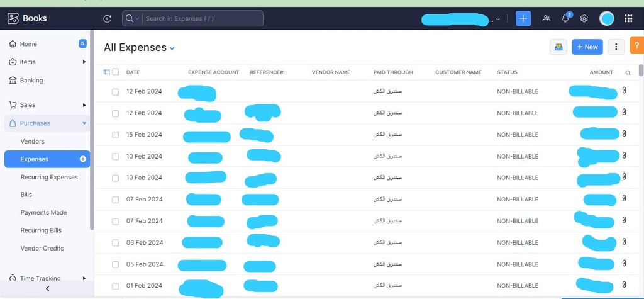Open Bills under Purchases
Image resolution: width=644 pixels, height=299 pixels.
26,195
